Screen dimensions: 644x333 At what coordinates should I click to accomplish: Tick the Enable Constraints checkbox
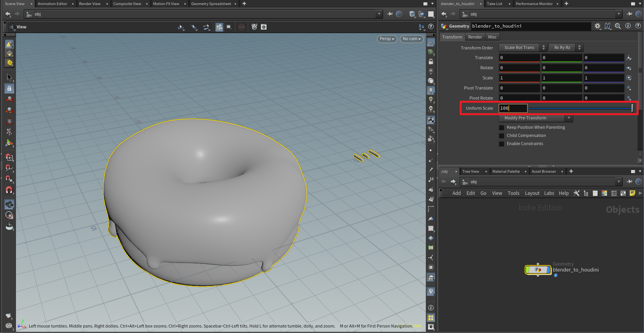click(x=502, y=144)
